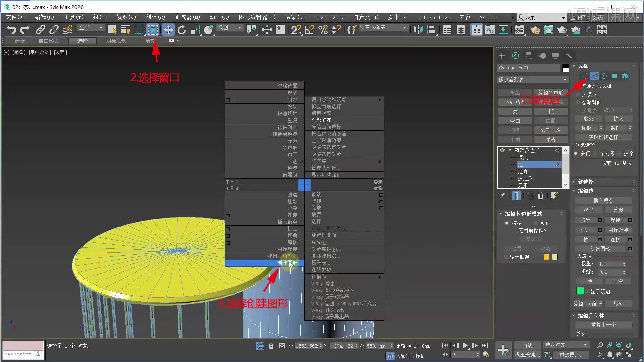Click the Unlink selection icon
The image size is (644, 362).
coord(54,30)
